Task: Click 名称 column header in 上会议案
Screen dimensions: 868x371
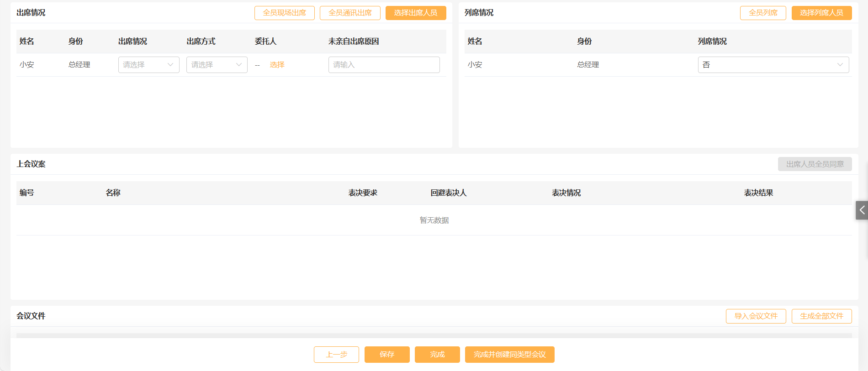Action: tap(113, 193)
